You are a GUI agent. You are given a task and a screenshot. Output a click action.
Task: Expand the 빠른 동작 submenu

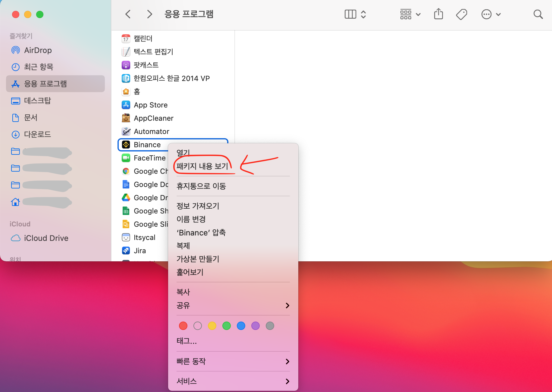[233, 361]
